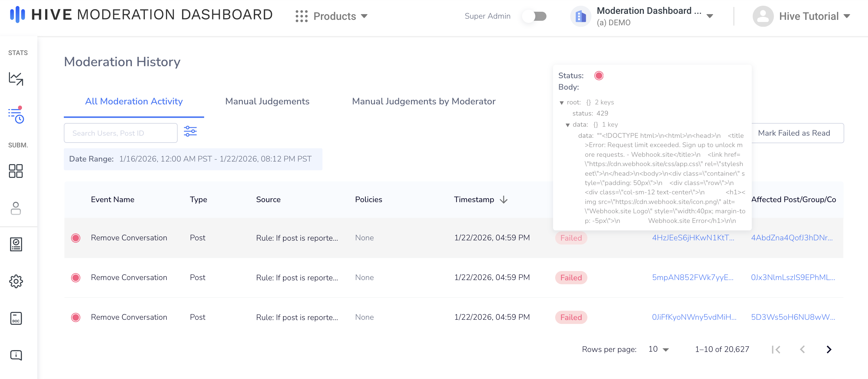Click the Search Users, Post ID field
This screenshot has height=379, width=868.
click(121, 133)
